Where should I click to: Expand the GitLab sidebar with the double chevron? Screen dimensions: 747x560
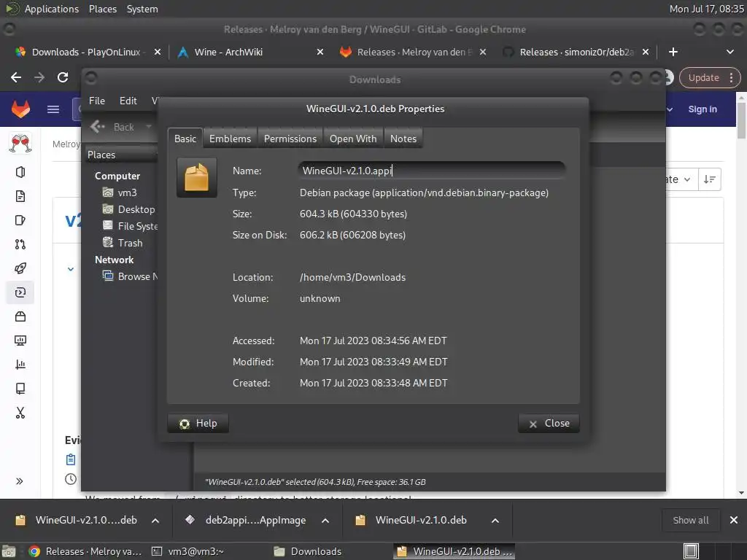point(20,481)
